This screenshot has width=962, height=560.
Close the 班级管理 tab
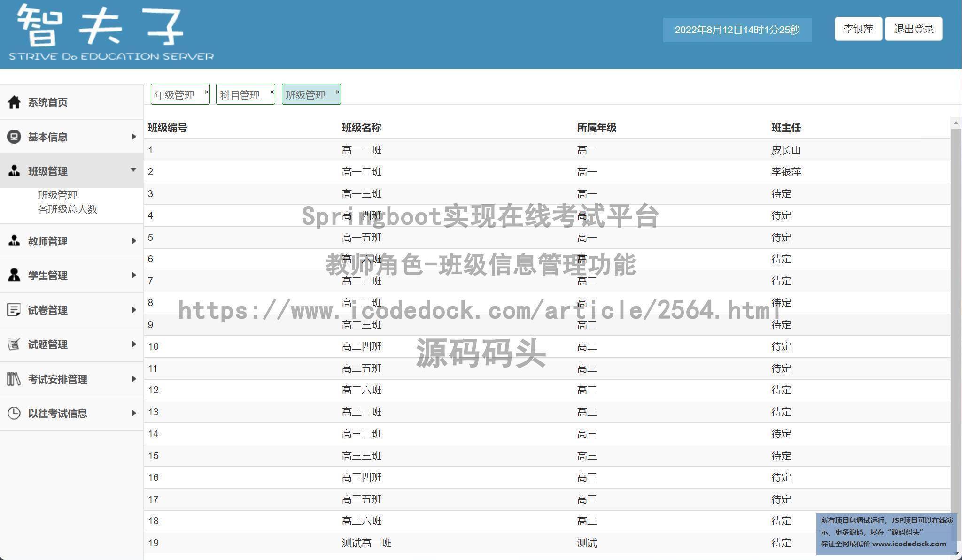click(x=337, y=92)
